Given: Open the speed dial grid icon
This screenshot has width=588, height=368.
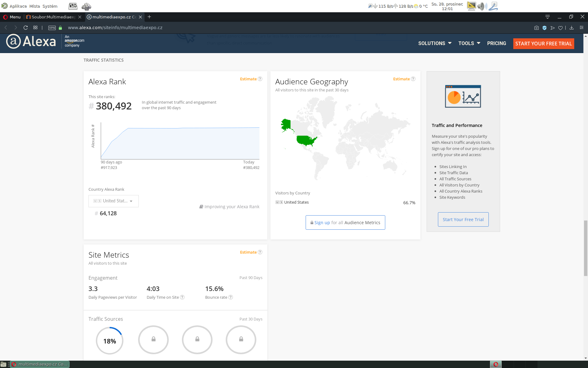Looking at the screenshot, I should click(x=36, y=28).
